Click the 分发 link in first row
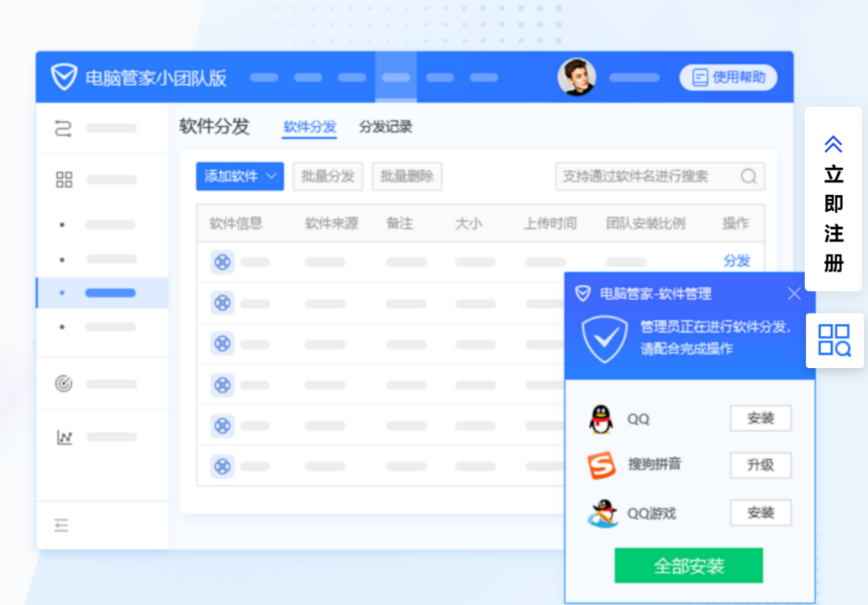Viewport: 868px width, 605px height. click(x=737, y=261)
